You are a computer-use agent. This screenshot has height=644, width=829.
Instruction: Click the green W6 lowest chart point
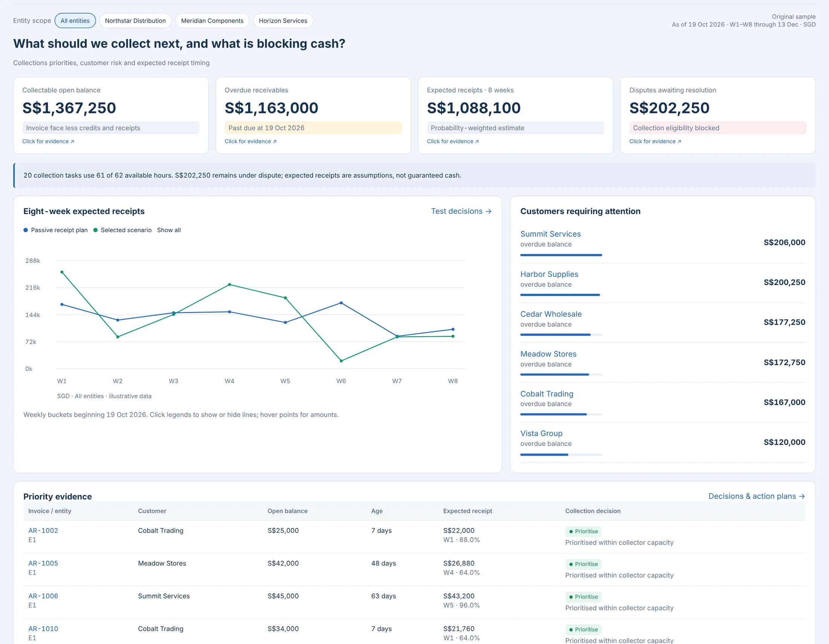coord(341,361)
